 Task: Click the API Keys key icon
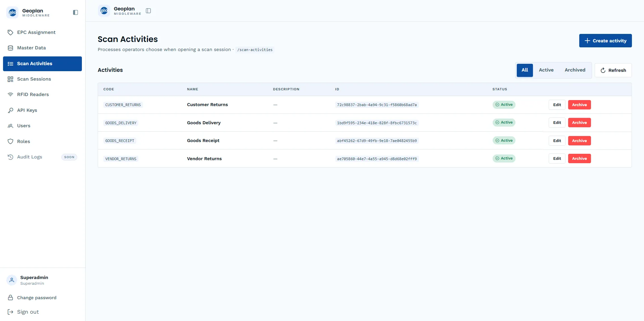[10, 110]
